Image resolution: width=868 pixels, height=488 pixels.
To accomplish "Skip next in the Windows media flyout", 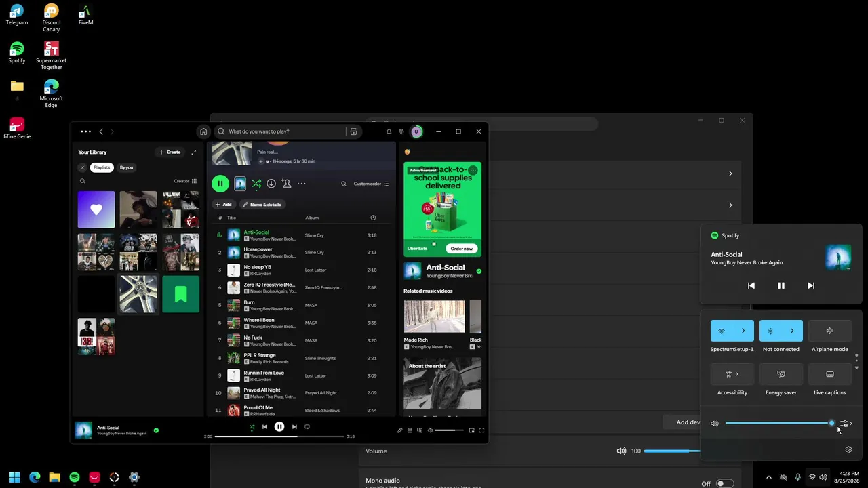I will click(x=811, y=286).
